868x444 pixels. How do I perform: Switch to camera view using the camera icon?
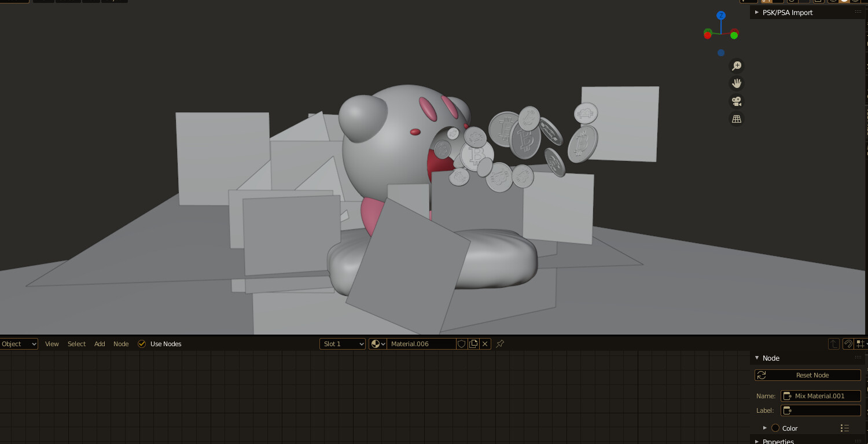pos(736,101)
